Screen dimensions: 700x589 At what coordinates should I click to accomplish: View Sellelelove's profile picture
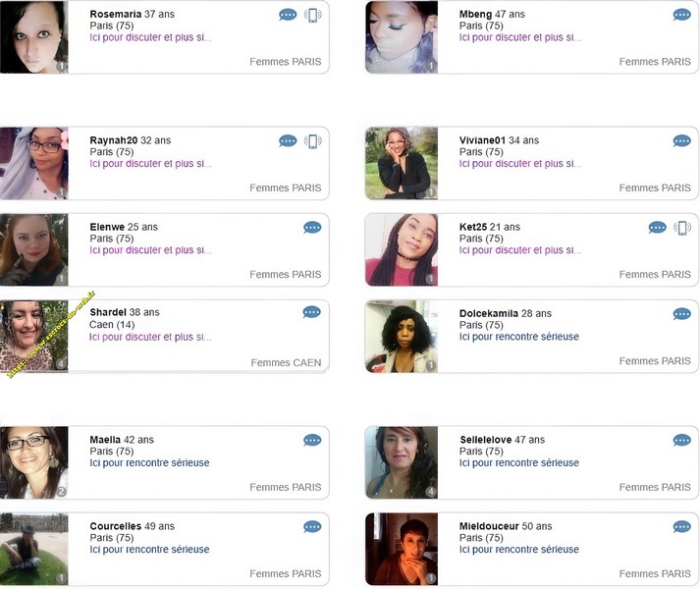tap(402, 462)
